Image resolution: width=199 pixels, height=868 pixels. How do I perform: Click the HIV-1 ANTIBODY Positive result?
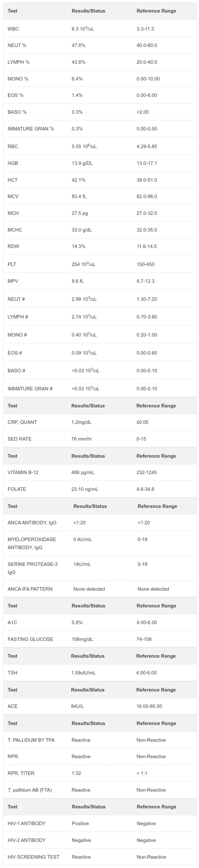(x=80, y=823)
